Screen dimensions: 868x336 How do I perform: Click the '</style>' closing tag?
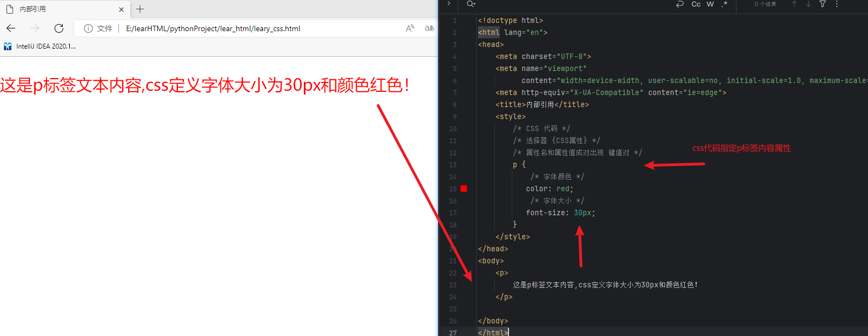(513, 237)
